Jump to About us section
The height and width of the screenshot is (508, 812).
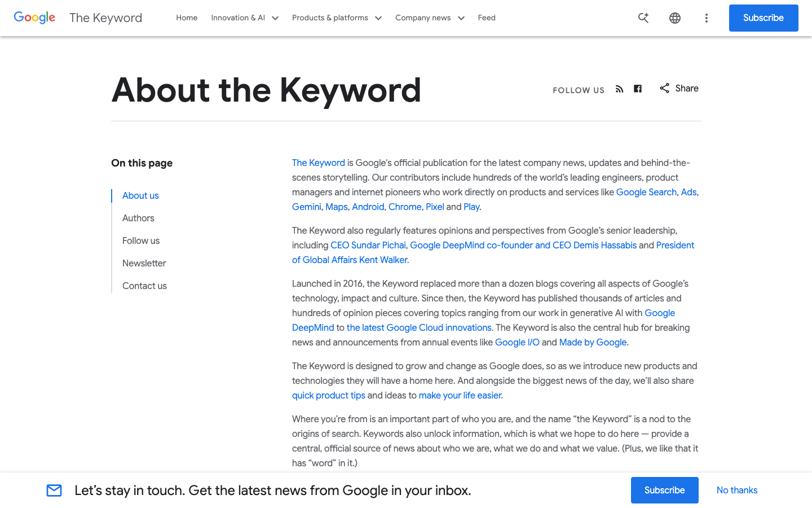click(140, 195)
